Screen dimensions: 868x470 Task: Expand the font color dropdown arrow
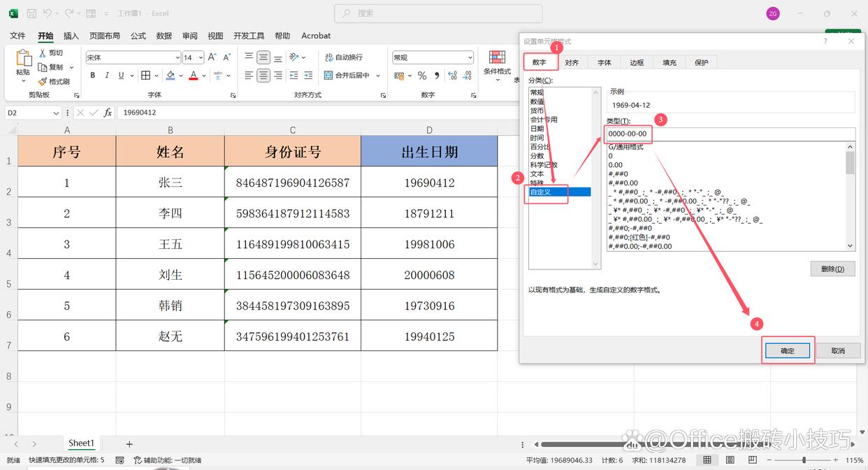coord(204,76)
